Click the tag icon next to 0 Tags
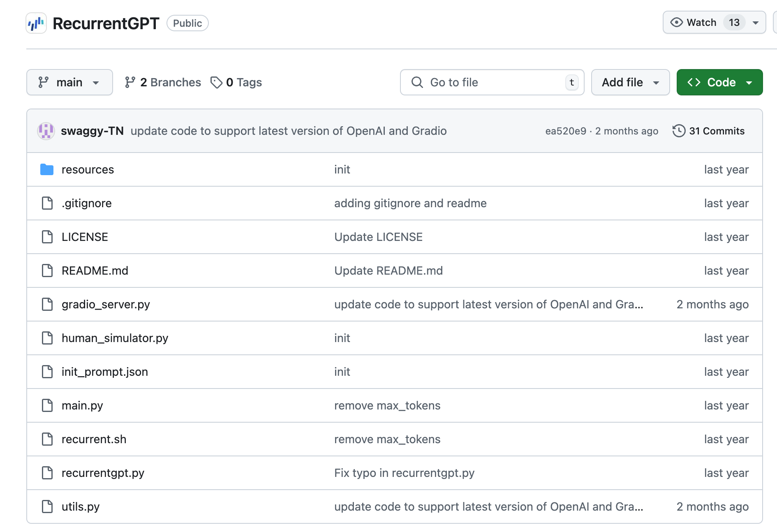777x532 pixels. [216, 82]
